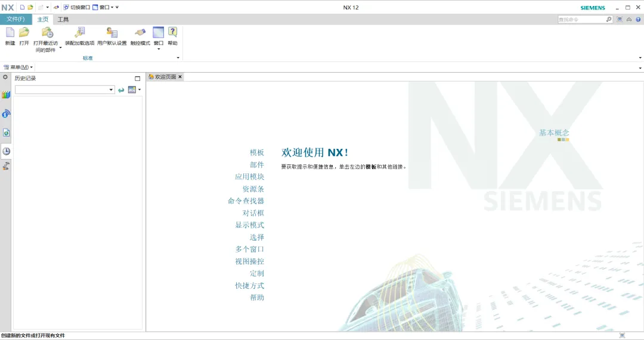Open the 快捷方式 link
Image resolution: width=644 pixels, height=340 pixels.
tap(249, 285)
